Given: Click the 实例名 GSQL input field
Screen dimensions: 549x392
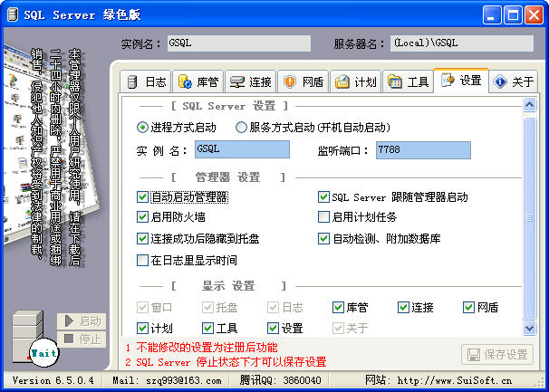Looking at the screenshot, I should click(241, 149).
